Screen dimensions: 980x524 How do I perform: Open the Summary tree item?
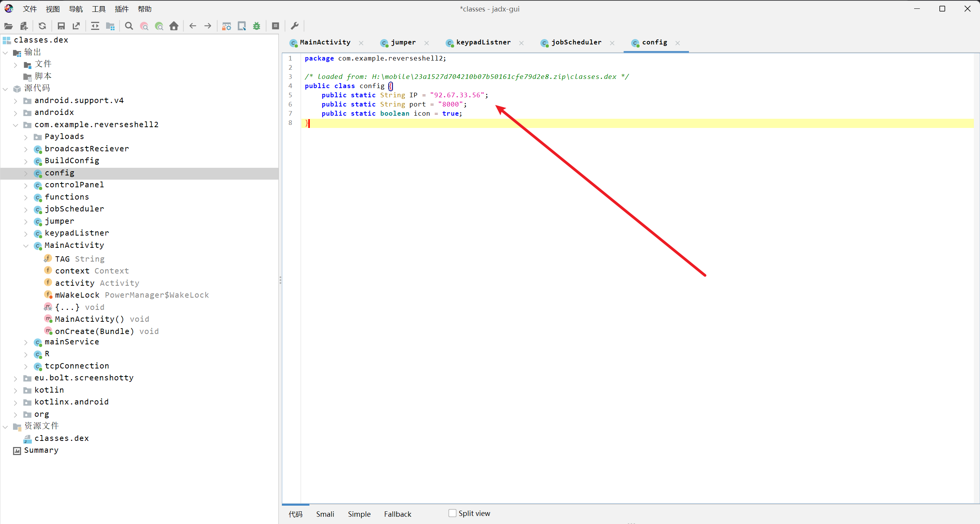[x=41, y=450]
